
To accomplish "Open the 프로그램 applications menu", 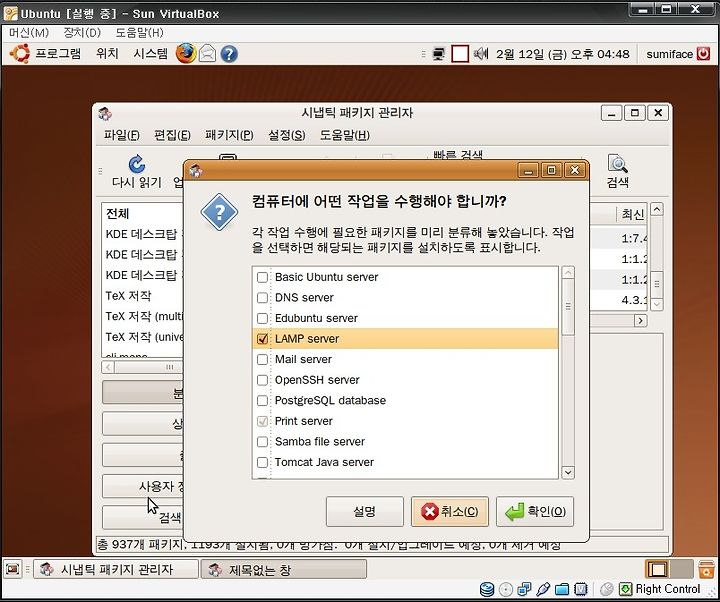I will (x=58, y=54).
